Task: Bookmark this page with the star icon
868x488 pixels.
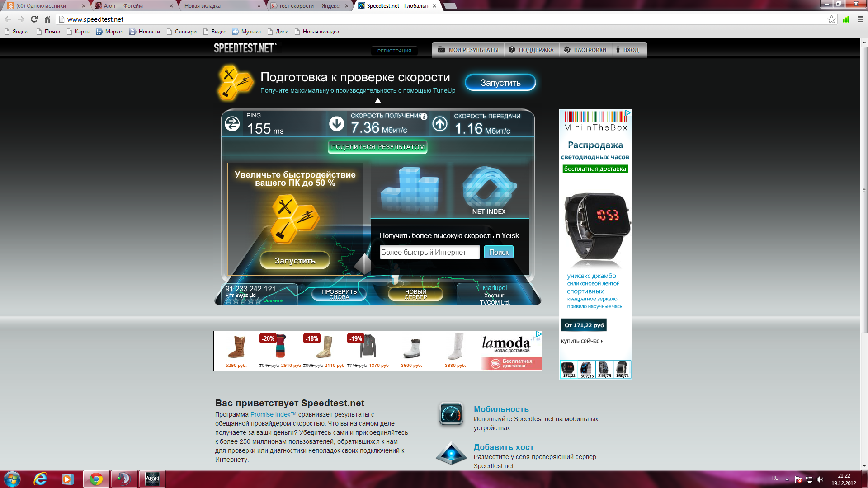Action: (x=831, y=19)
